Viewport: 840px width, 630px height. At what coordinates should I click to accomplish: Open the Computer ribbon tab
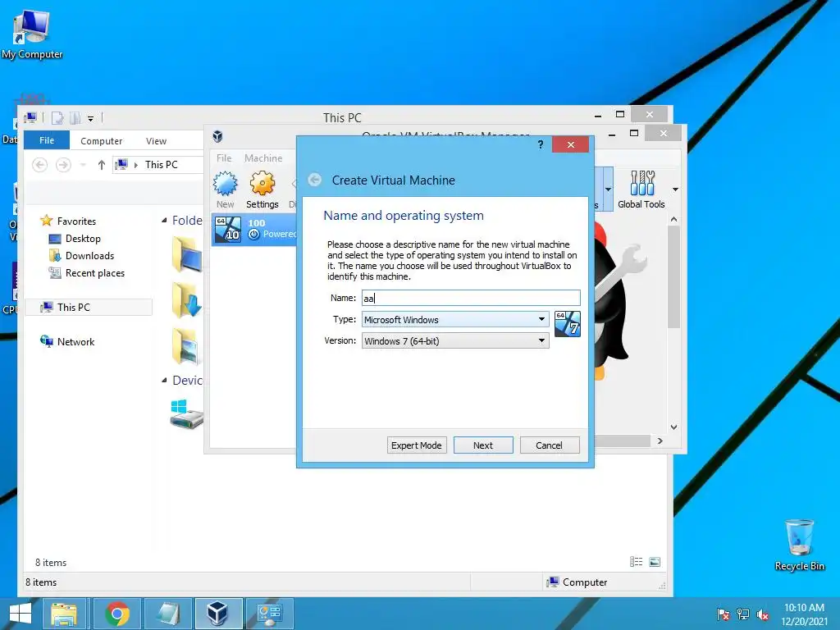[101, 141]
